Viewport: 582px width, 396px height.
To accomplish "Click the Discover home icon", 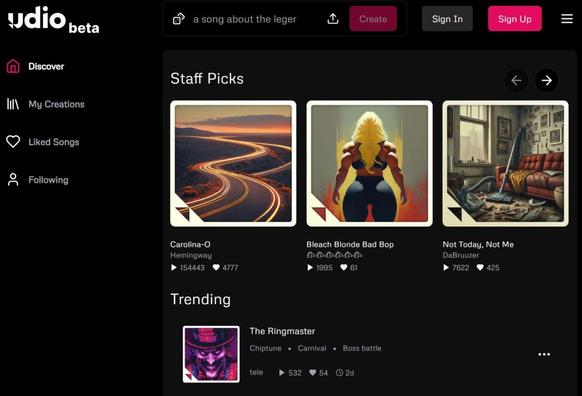I will coord(13,66).
